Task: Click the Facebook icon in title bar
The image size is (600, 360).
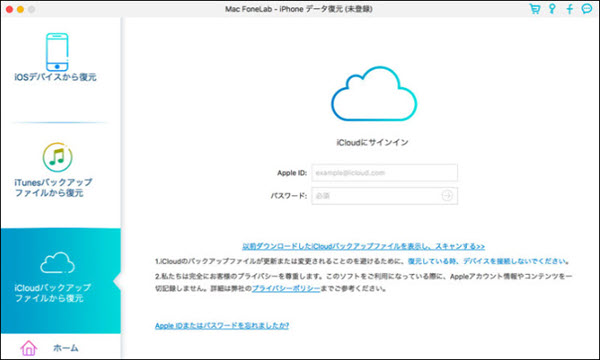Action: [x=570, y=9]
